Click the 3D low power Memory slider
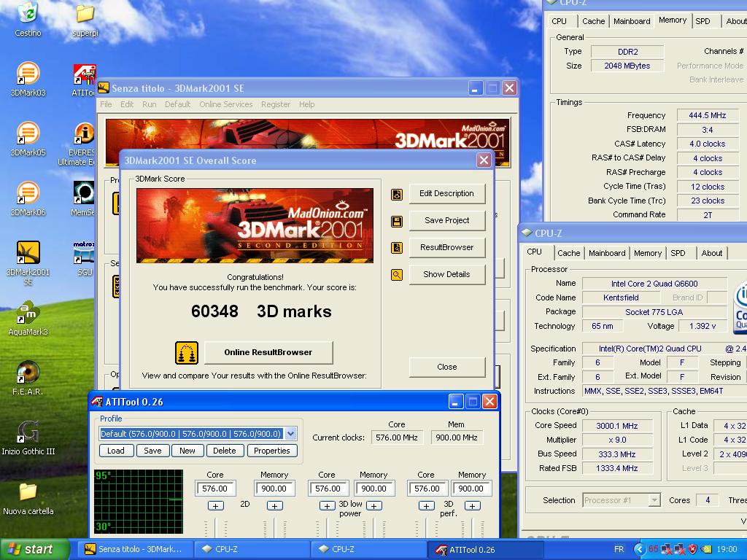 (x=374, y=528)
